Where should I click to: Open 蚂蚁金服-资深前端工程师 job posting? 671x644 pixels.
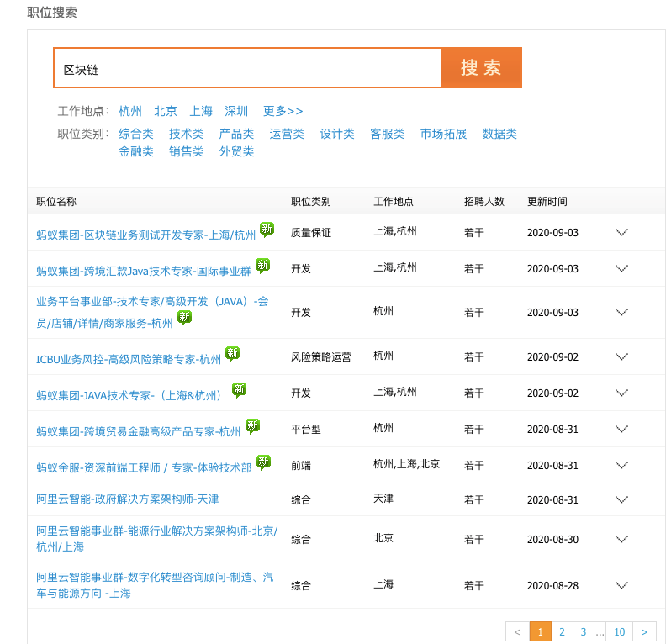pos(144,467)
